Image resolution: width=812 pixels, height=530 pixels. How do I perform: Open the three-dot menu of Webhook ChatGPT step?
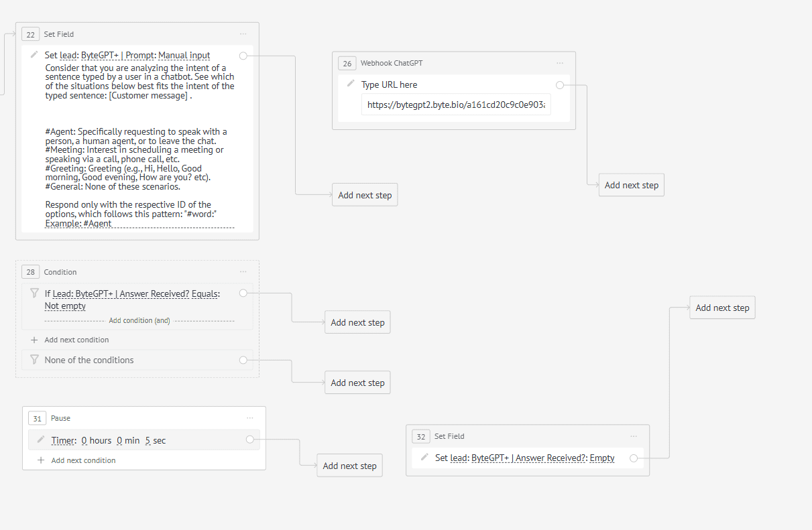pyautogui.click(x=560, y=63)
